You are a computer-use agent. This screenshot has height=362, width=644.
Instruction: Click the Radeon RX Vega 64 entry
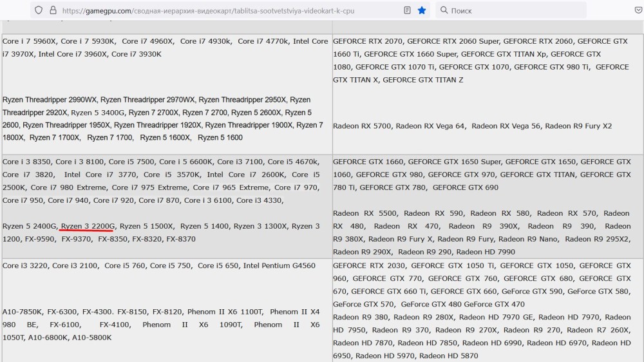(x=430, y=126)
